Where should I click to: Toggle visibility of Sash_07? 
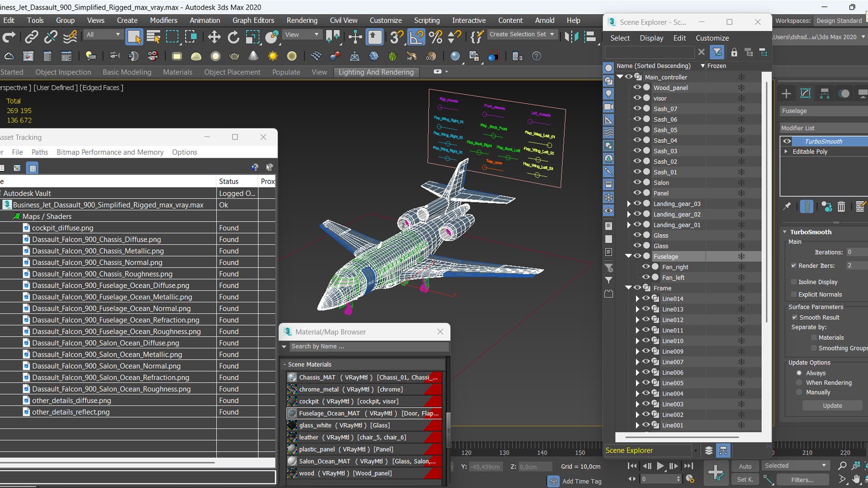click(637, 108)
